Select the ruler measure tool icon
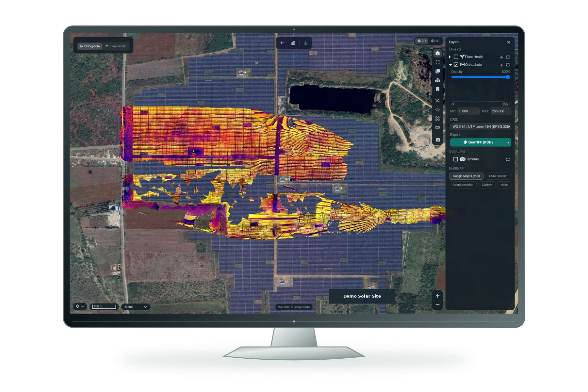Image resolution: width=588 pixels, height=392 pixels. (x=437, y=127)
